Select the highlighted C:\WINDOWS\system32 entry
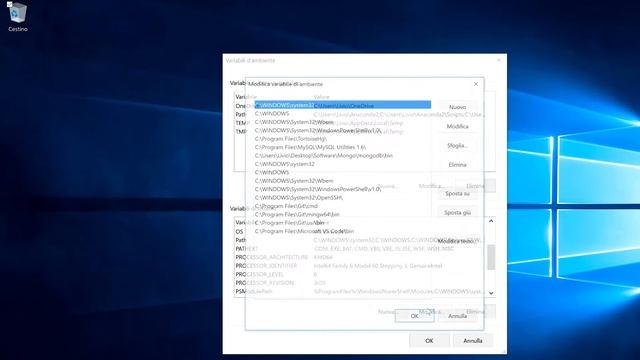This screenshot has width=640, height=360. 342,105
